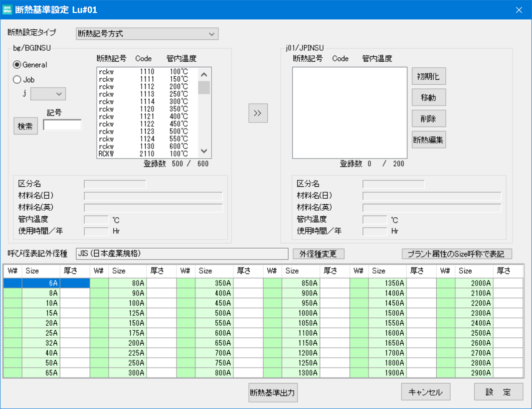Select rckw 1110 100℃ list row

148,72
